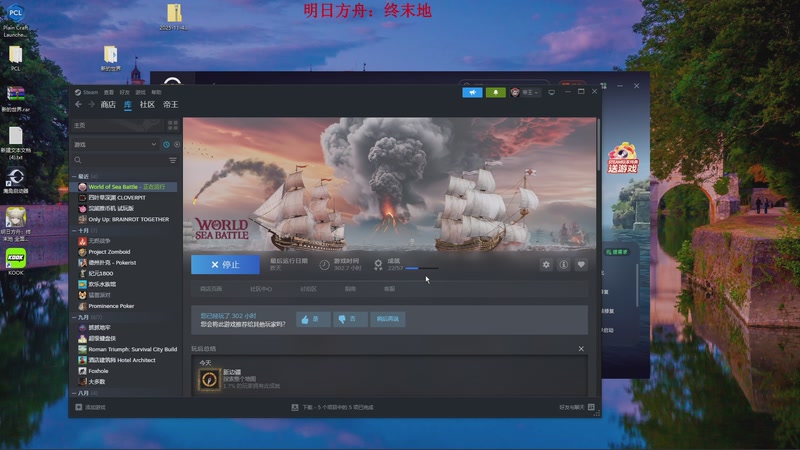
Task: Switch to the 商店 tab
Action: coord(108,104)
